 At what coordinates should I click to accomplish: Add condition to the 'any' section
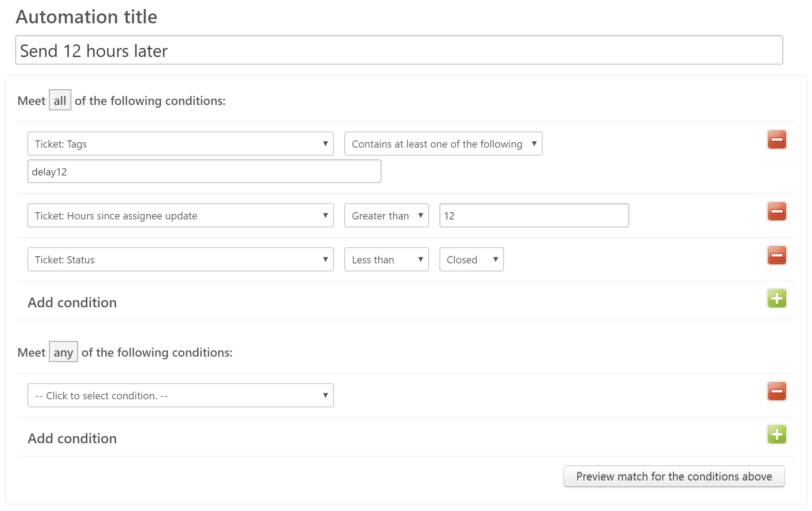777,435
